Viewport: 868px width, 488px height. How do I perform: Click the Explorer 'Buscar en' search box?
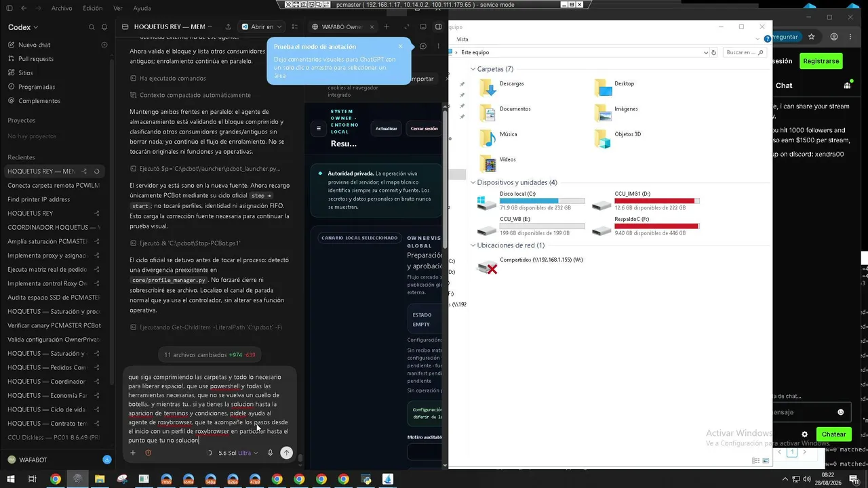point(745,52)
